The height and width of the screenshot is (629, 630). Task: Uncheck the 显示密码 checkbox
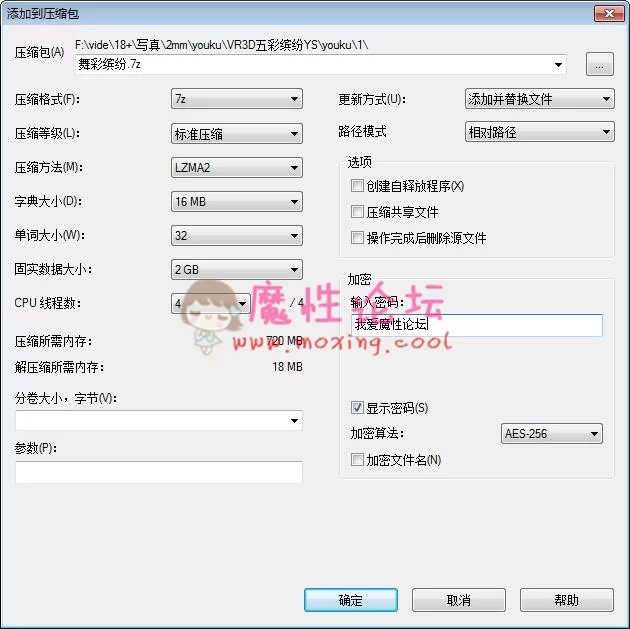[x=357, y=408]
